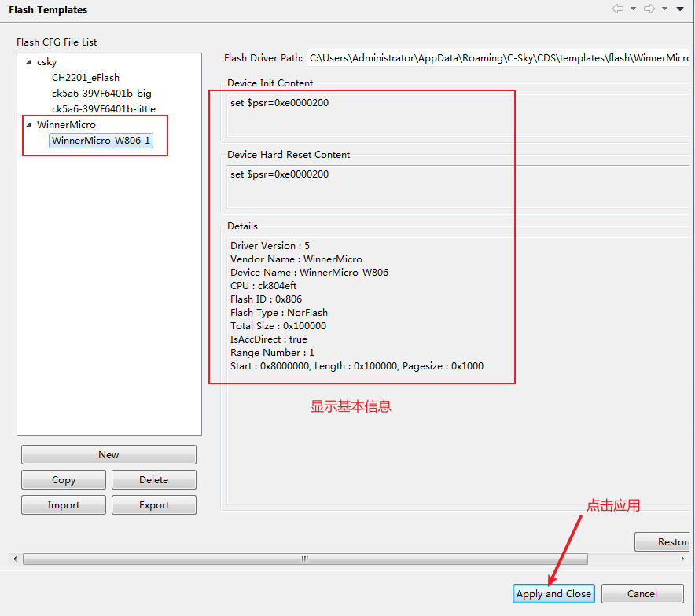Click the New button
Viewport: 695px width, 616px height.
pyautogui.click(x=108, y=454)
